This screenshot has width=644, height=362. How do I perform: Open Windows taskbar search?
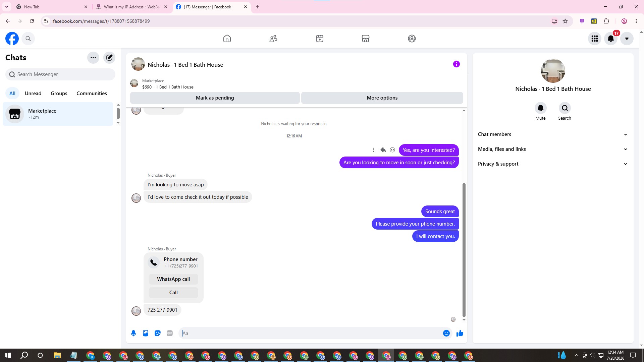[x=24, y=355]
